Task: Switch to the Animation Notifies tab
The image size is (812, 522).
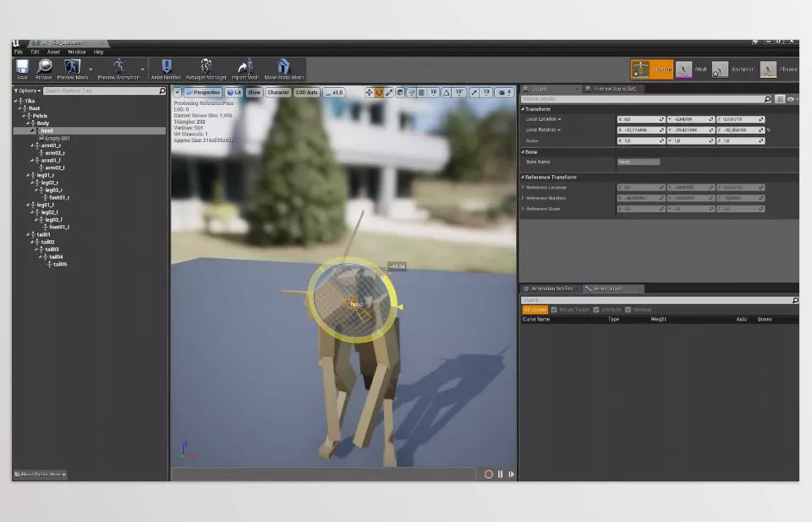Action: [551, 289]
